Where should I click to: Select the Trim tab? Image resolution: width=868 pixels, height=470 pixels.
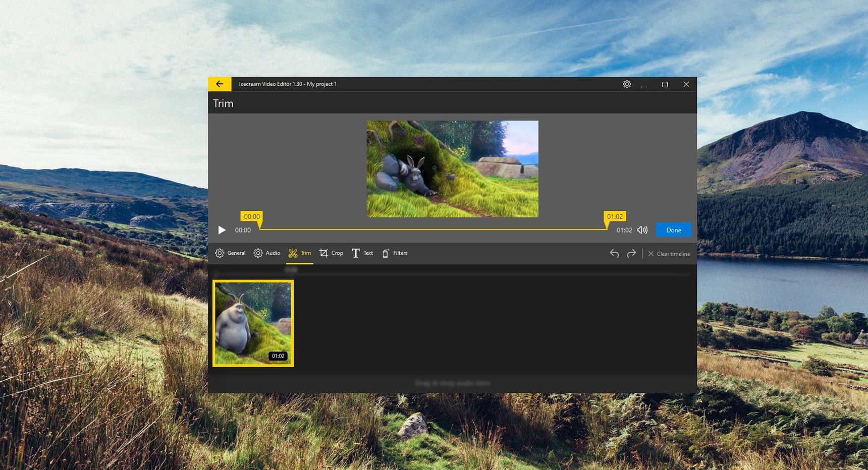pos(300,253)
